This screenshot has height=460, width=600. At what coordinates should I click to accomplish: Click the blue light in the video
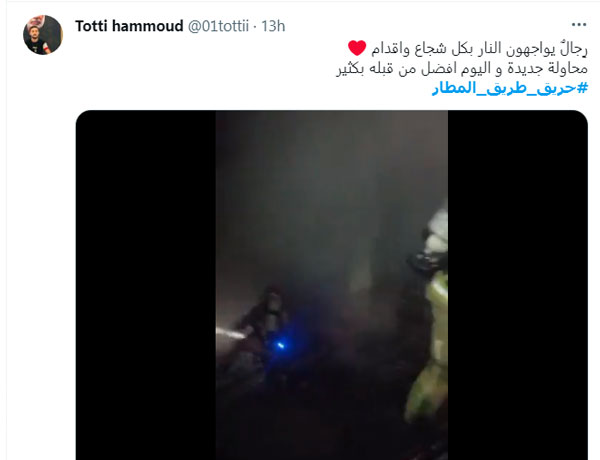point(280,346)
